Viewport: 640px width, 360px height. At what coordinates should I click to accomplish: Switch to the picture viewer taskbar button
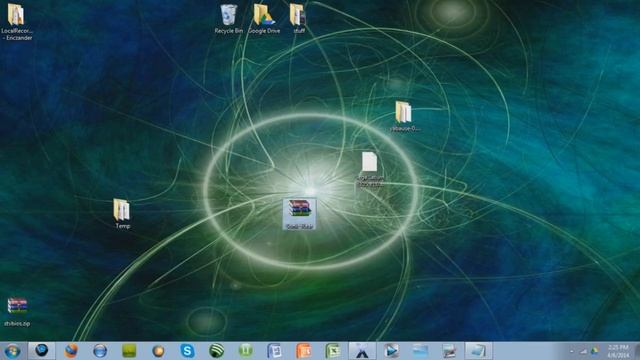click(x=449, y=351)
